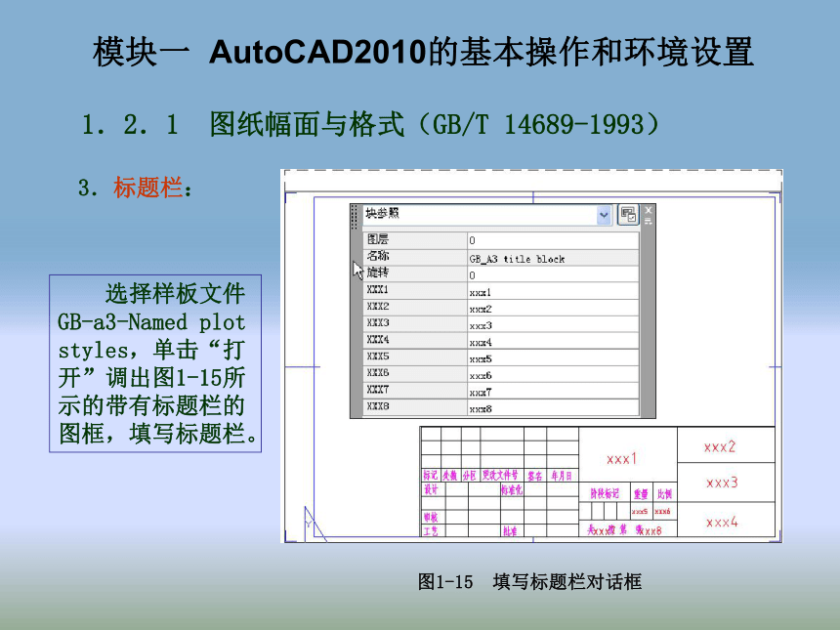The image size is (840, 630).
Task: Click the quick select icon beside 块参照 dropdown
Action: tap(628, 215)
